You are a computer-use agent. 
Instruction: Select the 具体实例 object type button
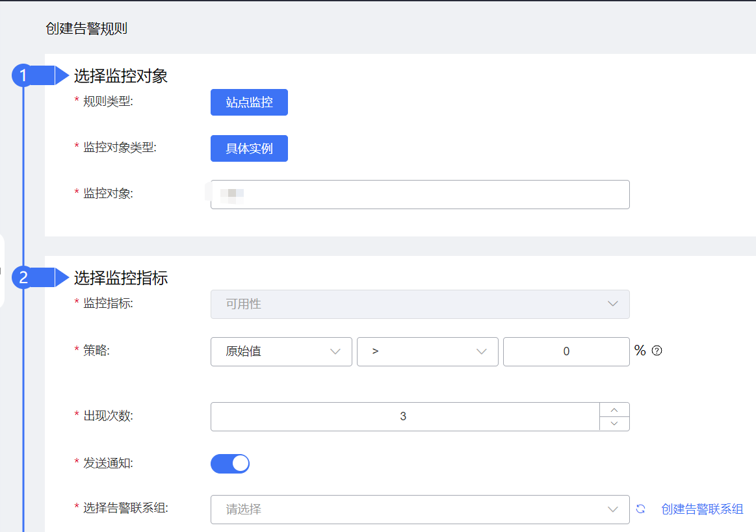click(x=249, y=149)
